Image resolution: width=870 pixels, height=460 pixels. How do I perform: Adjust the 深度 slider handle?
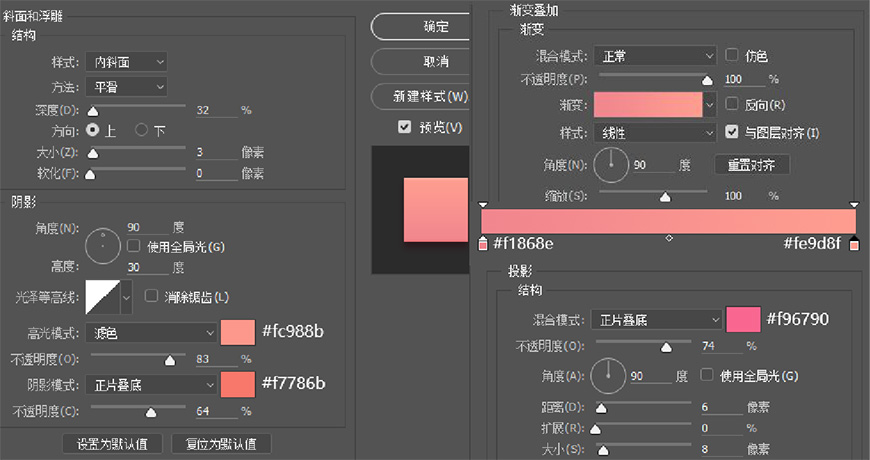93,112
